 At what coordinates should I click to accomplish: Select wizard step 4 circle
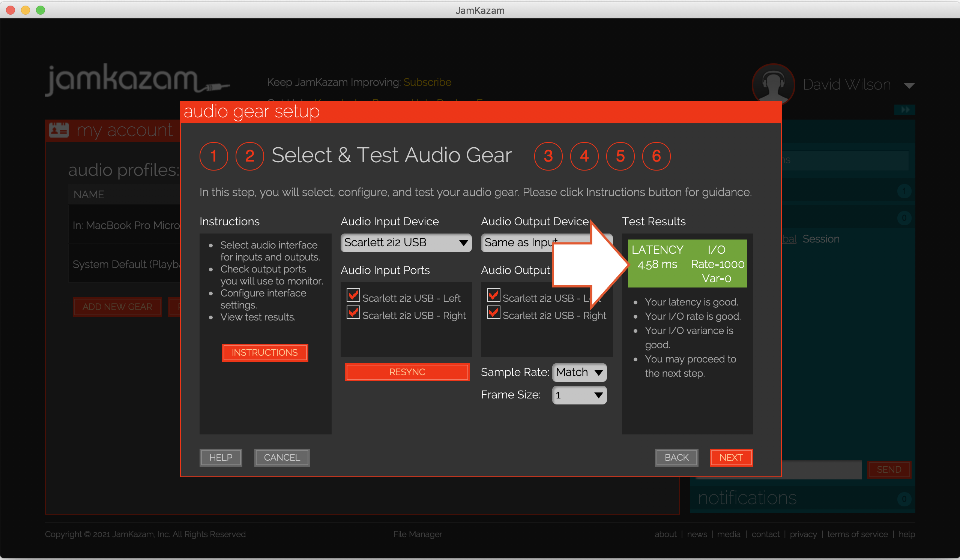click(x=584, y=156)
